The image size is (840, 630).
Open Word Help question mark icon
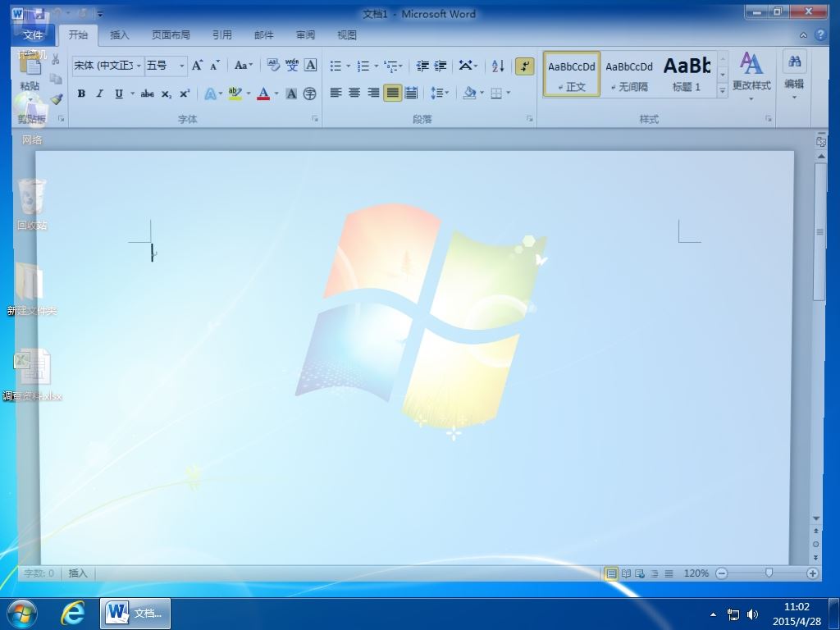click(x=820, y=34)
